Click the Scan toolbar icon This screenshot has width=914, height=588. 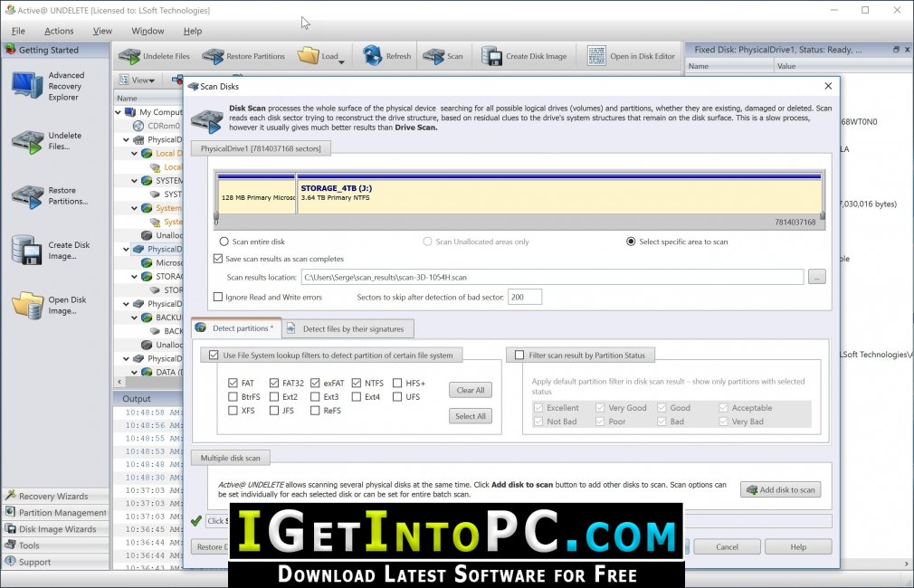pyautogui.click(x=433, y=56)
